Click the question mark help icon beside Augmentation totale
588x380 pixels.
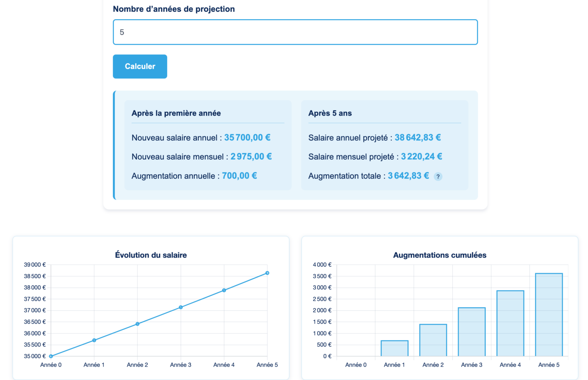coord(438,176)
